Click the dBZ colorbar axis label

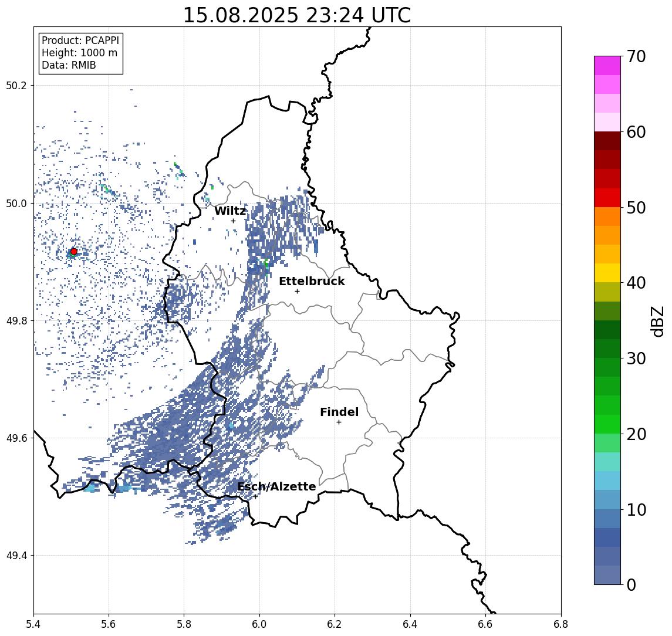click(x=657, y=322)
